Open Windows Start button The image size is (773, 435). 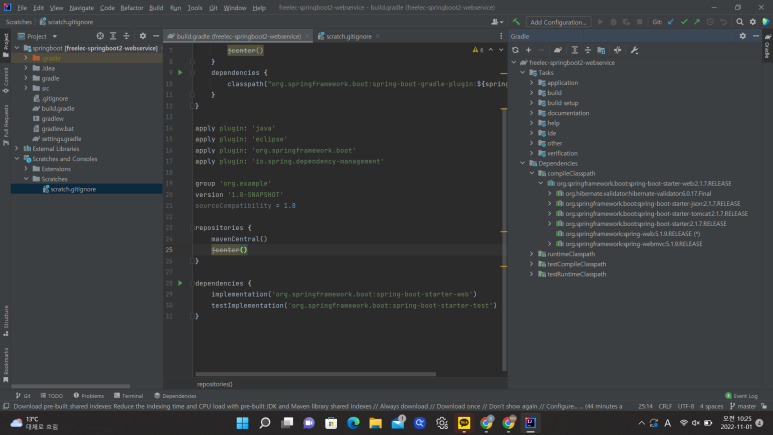243,423
